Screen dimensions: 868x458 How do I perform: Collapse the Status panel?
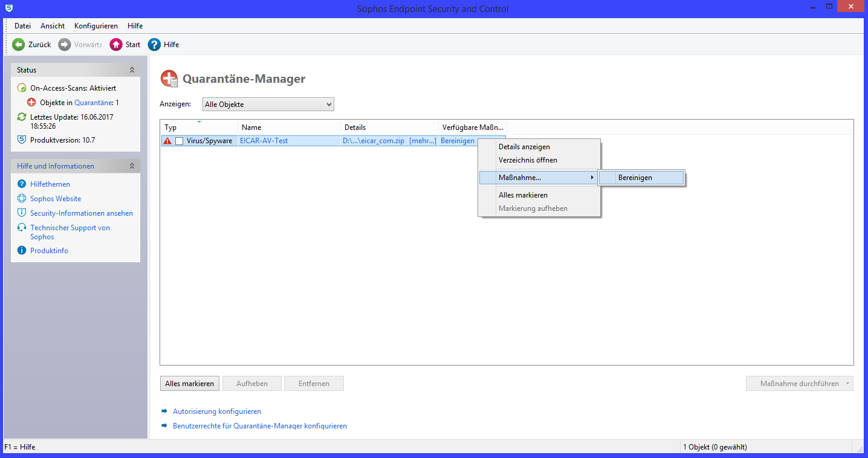click(x=132, y=70)
